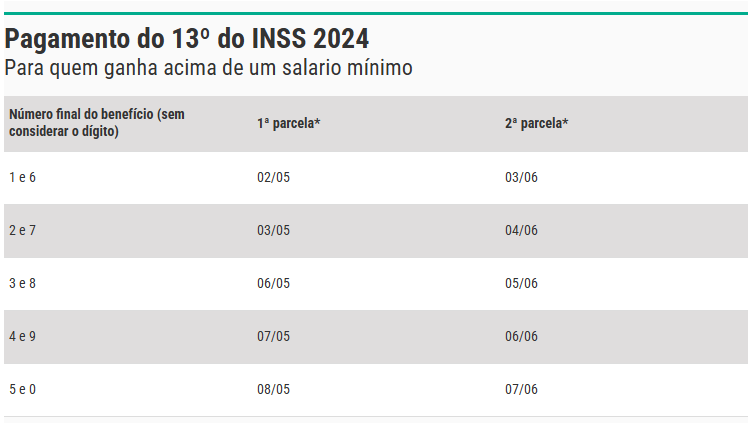Click the "2ª parcela*" column header

536,123
